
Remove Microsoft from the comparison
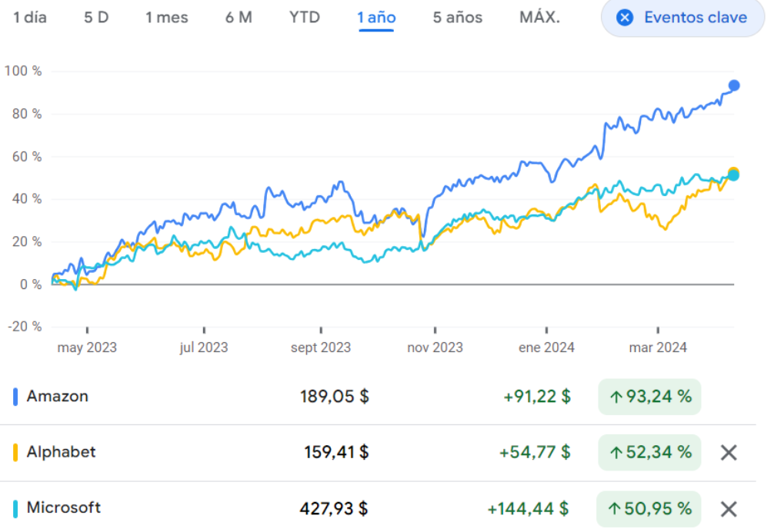coord(728,509)
